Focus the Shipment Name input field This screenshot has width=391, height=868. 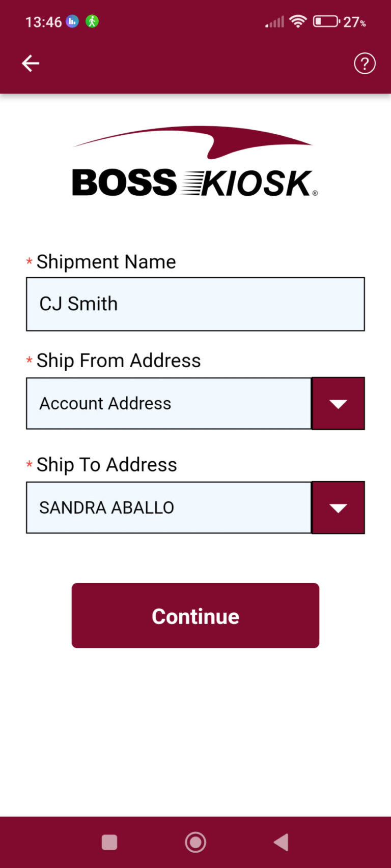[195, 304]
